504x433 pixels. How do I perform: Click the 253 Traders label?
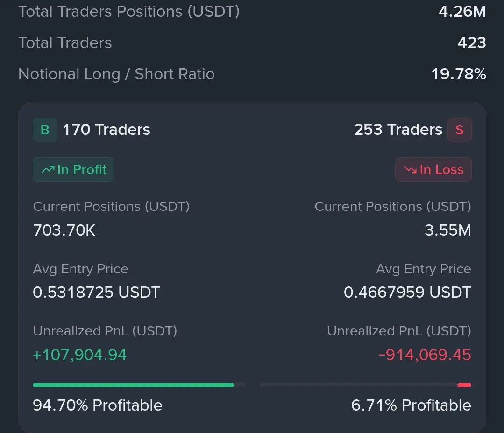point(398,130)
